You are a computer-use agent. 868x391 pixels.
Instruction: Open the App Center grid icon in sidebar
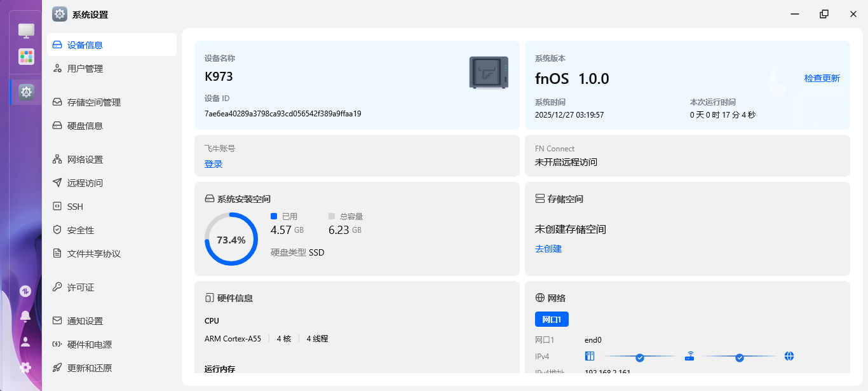[x=25, y=57]
